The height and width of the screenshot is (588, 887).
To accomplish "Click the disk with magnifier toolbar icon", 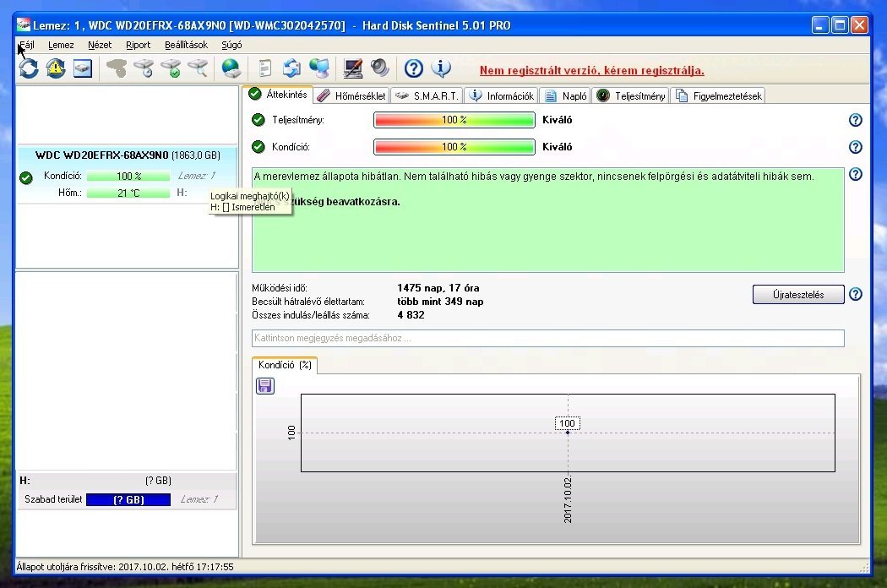I will coord(198,68).
